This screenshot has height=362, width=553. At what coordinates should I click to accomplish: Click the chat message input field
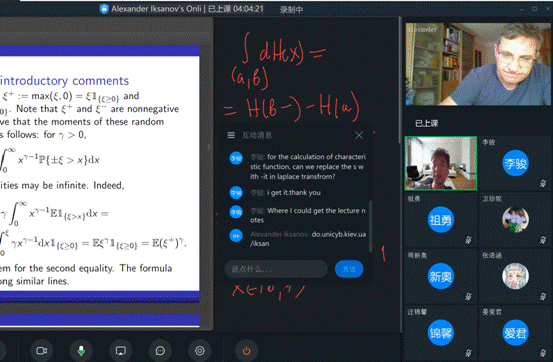276,269
